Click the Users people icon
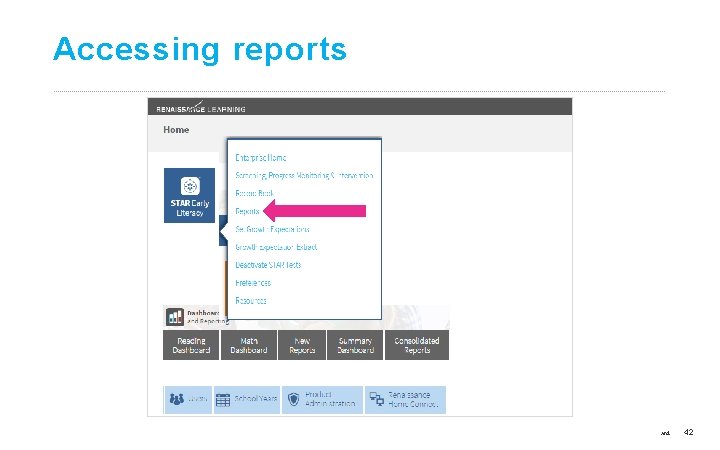This screenshot has width=720, height=450. point(177,399)
